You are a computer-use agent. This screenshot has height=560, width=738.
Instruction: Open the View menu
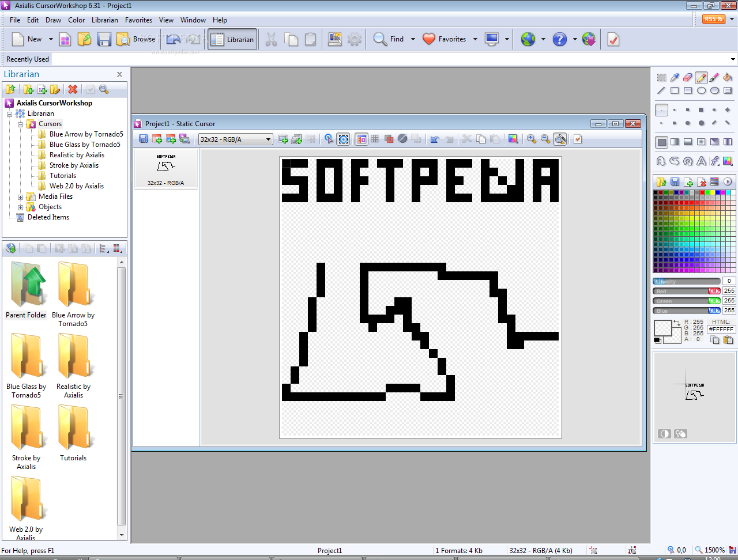pos(166,20)
